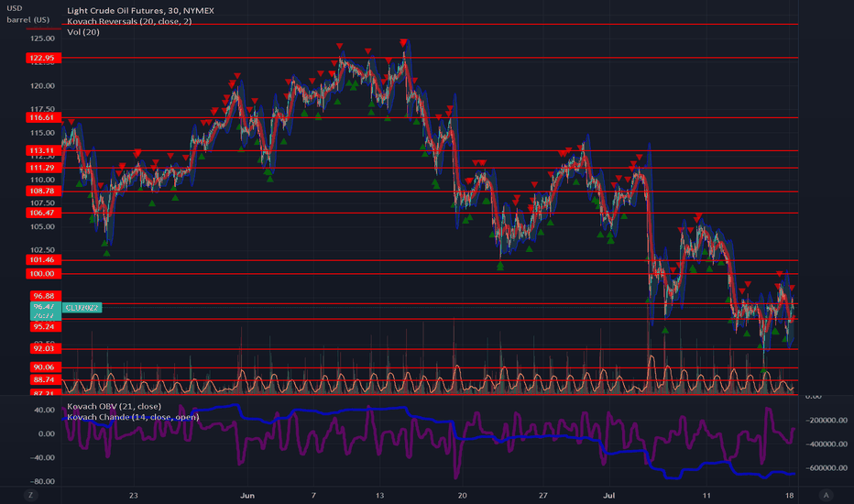854x504 pixels.
Task: Click the 90.06 red price level label
Action: (x=45, y=367)
